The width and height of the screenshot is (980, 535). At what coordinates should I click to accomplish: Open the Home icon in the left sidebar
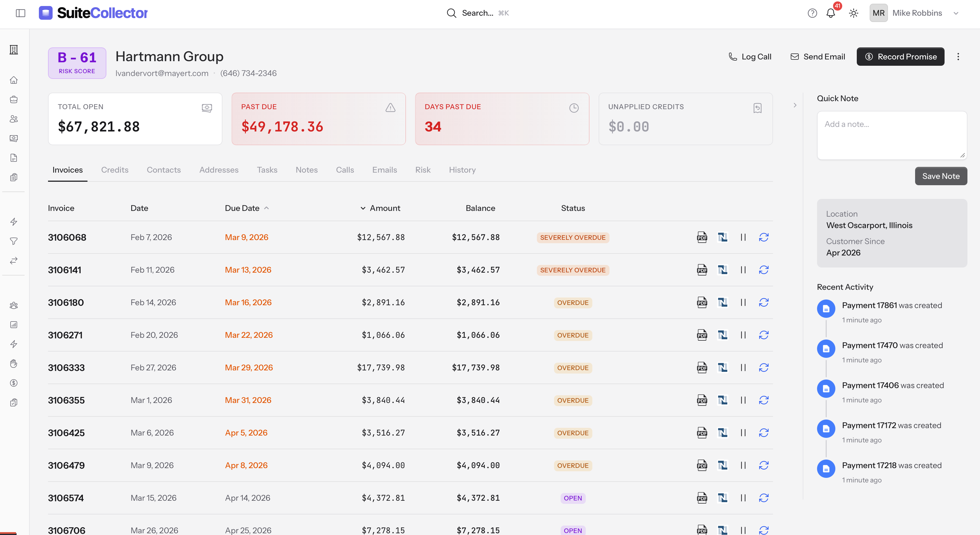[14, 80]
